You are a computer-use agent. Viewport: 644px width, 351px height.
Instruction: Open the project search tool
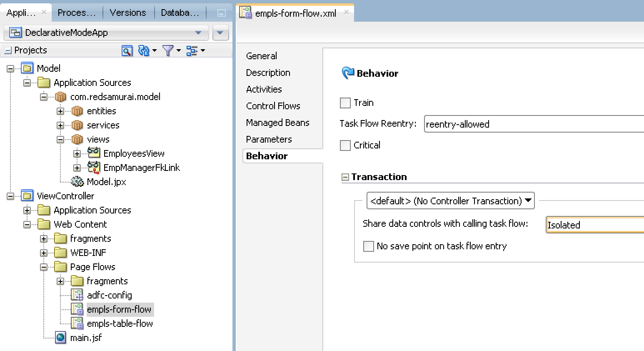[x=127, y=50]
